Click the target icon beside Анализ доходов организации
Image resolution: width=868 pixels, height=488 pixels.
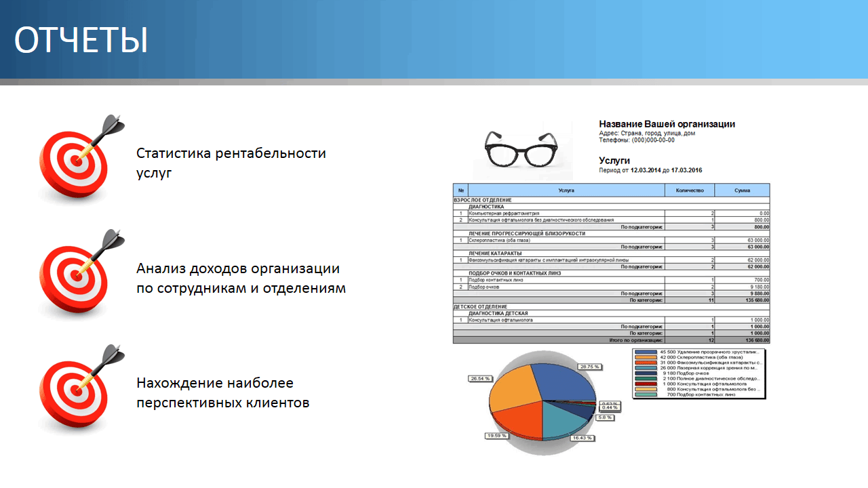(82, 274)
